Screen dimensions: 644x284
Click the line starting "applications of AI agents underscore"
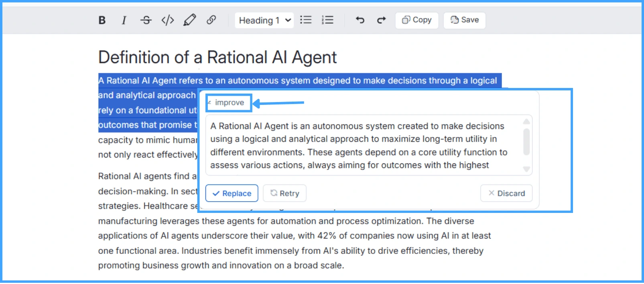click(295, 236)
